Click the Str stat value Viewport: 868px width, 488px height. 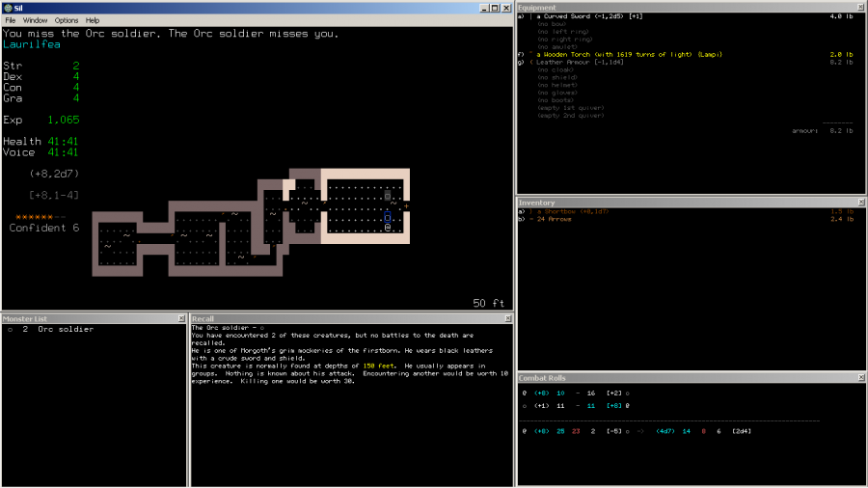click(76, 66)
